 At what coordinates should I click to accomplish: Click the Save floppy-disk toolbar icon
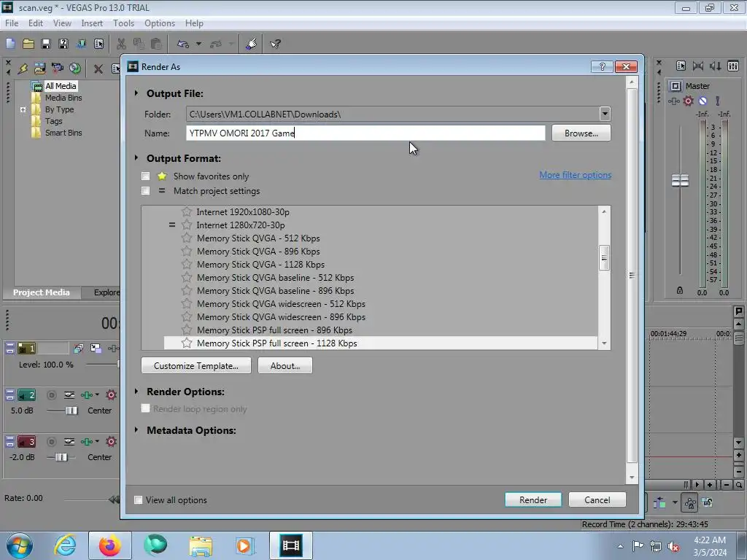coord(46,44)
